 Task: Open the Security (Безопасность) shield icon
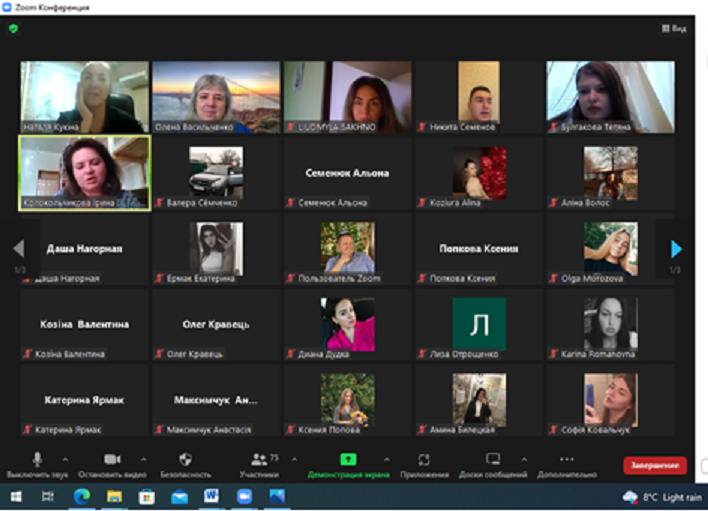186,459
